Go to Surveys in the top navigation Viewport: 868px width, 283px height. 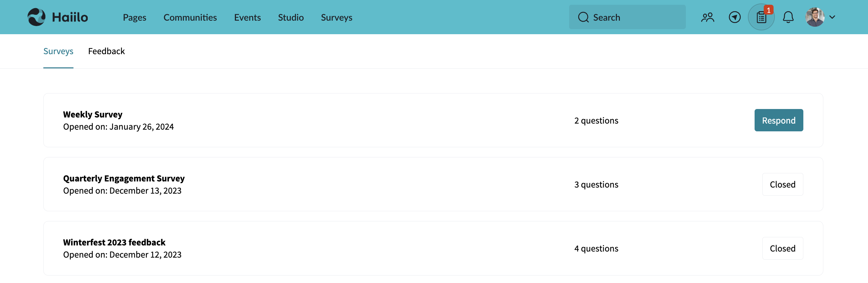point(336,17)
